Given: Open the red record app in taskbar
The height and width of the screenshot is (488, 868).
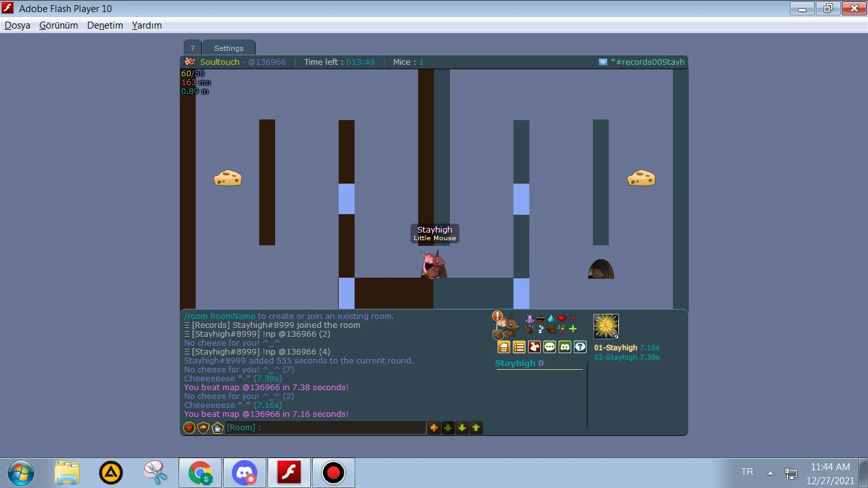Looking at the screenshot, I should tap(334, 473).
